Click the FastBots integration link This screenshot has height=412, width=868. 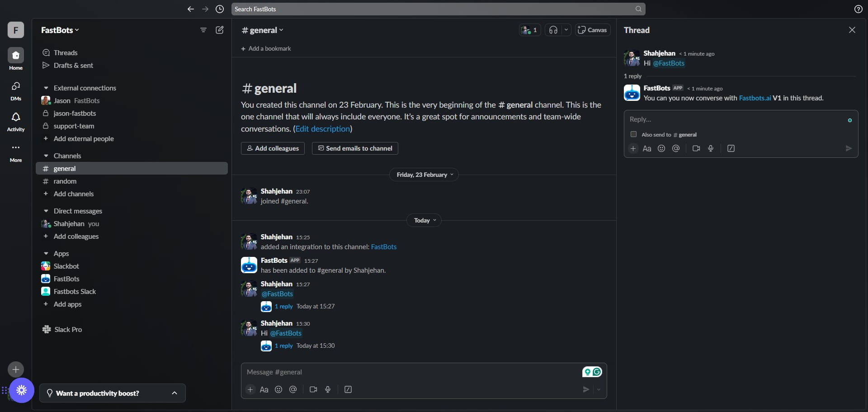pyautogui.click(x=383, y=247)
